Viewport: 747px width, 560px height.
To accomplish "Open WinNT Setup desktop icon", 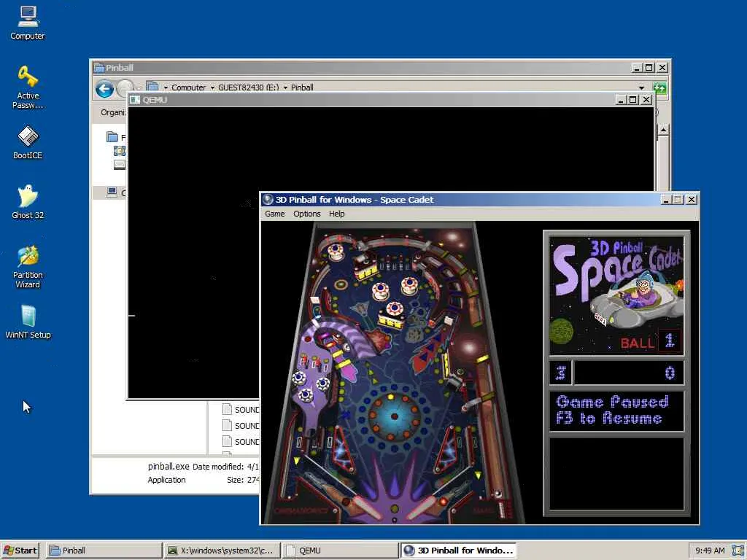I will click(28, 322).
